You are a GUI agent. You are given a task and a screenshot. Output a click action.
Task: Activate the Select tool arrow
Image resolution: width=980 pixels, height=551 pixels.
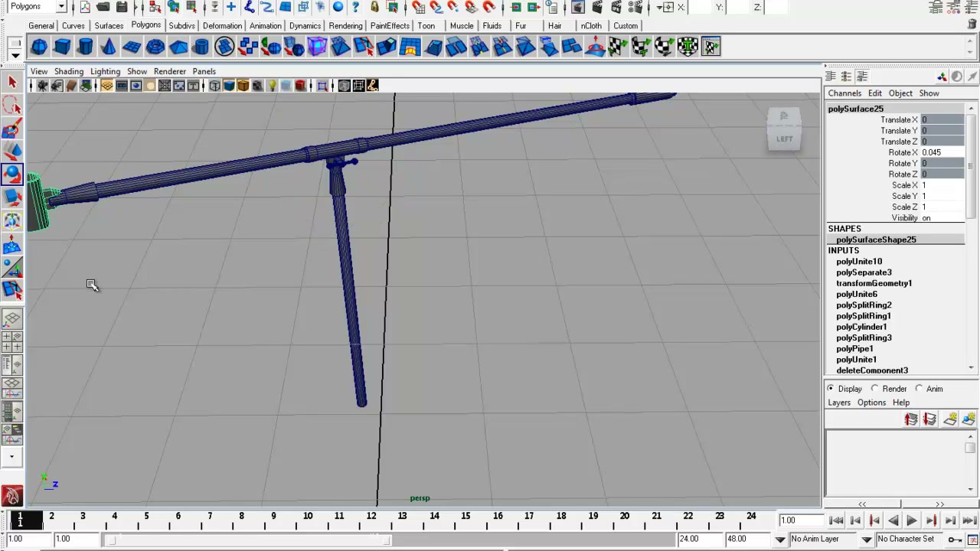point(12,82)
